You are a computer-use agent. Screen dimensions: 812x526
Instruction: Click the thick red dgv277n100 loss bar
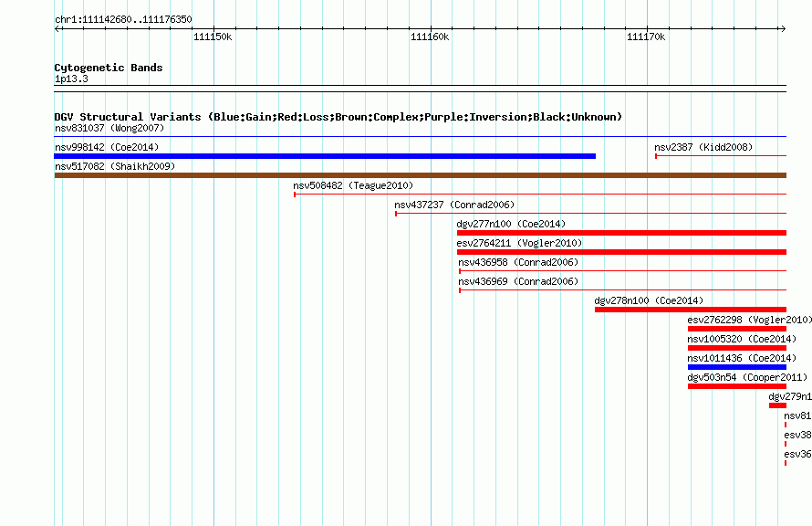click(x=621, y=233)
